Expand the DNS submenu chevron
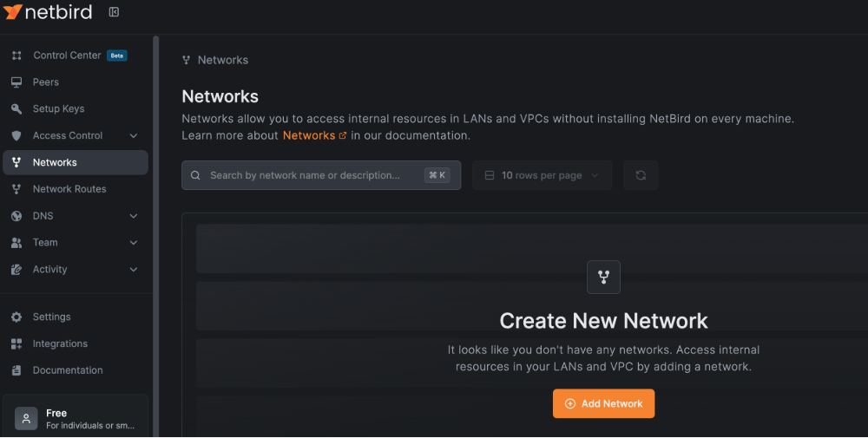This screenshot has width=868, height=438. 134,216
